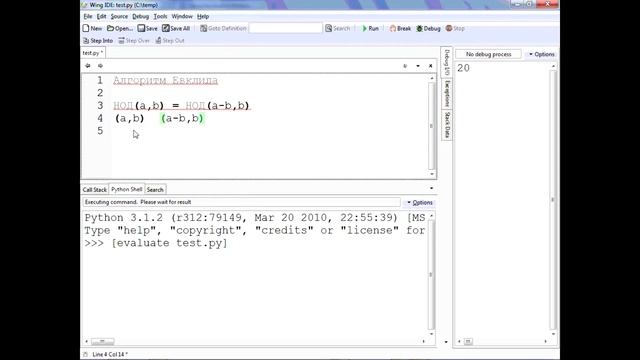640x360 pixels.
Task: Go back with the editor history left arrow
Action: click(87, 66)
